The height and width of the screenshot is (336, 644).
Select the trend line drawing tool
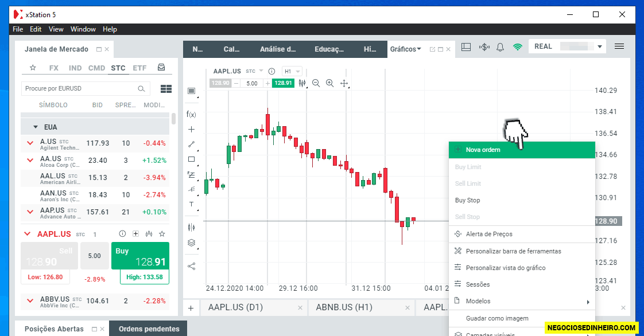pyautogui.click(x=191, y=144)
